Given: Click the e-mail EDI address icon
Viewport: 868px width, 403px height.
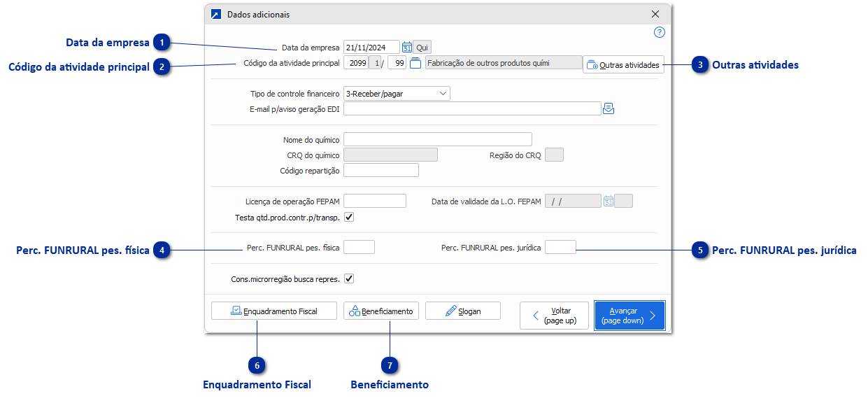Looking at the screenshot, I should 609,108.
